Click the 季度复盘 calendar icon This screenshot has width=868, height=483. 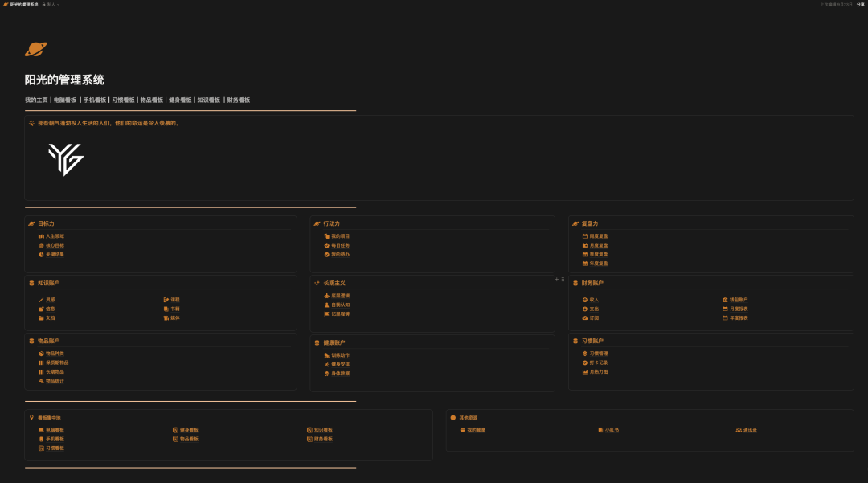coord(585,255)
